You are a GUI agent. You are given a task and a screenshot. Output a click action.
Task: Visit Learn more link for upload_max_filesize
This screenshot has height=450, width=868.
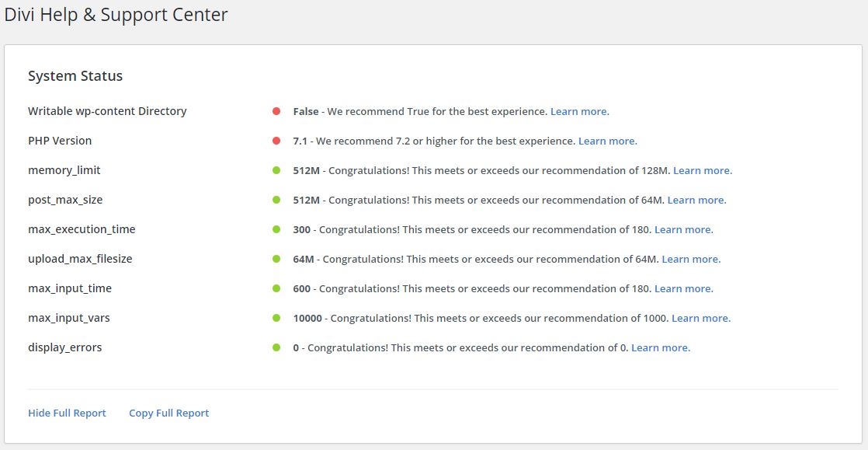pos(692,259)
